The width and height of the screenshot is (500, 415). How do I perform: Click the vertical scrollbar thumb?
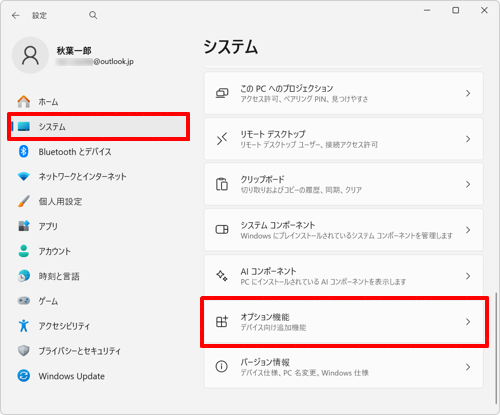click(496, 348)
